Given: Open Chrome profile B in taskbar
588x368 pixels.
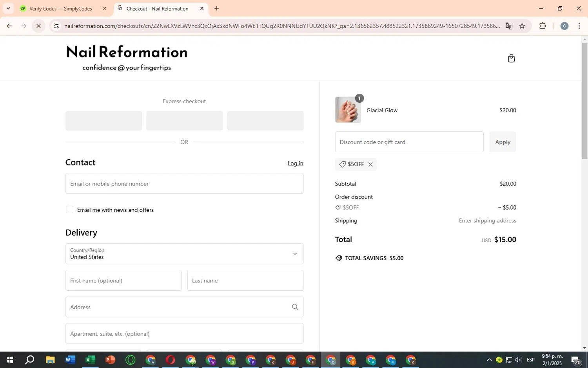Looking at the screenshot, I should [350, 360].
